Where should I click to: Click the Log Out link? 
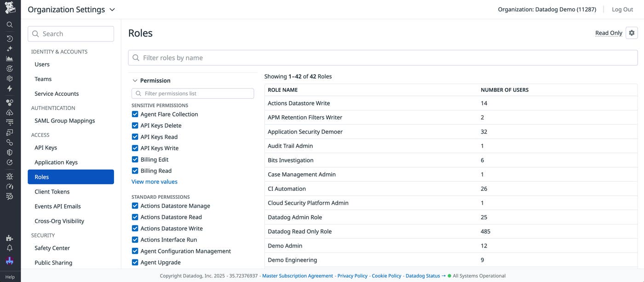pos(622,9)
